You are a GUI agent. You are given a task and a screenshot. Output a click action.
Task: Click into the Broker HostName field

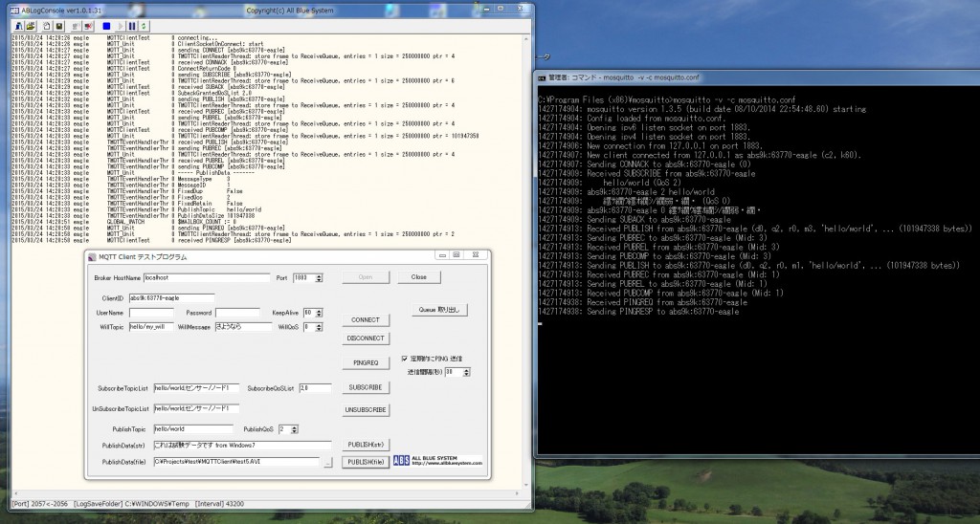[x=207, y=277]
